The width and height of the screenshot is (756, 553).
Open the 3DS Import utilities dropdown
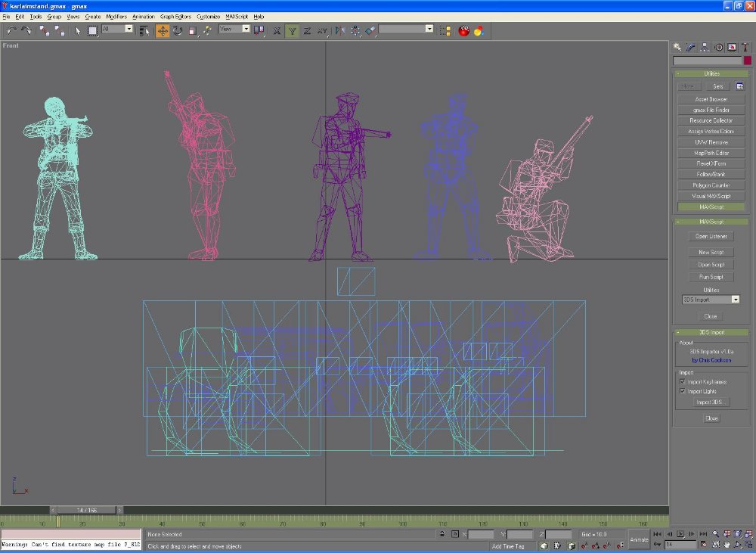735,300
